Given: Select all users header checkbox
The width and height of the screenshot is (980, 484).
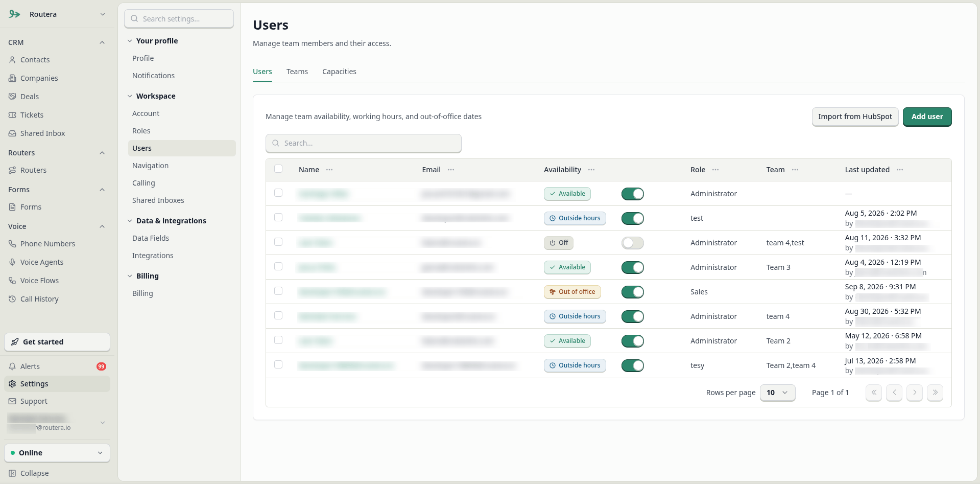Looking at the screenshot, I should click(x=278, y=169).
